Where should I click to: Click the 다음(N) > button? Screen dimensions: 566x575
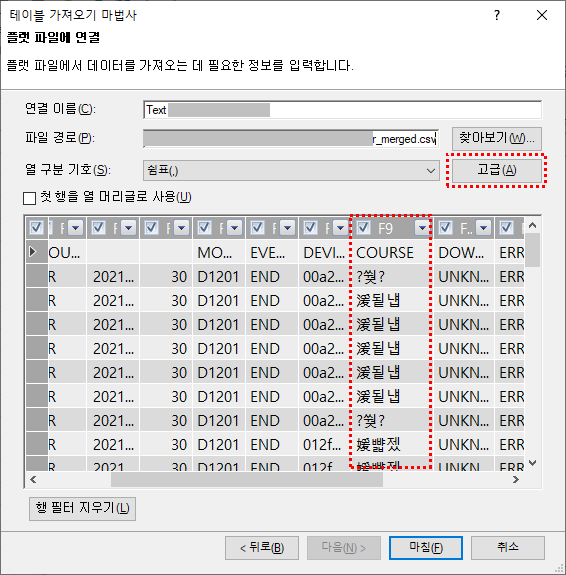(x=344, y=548)
